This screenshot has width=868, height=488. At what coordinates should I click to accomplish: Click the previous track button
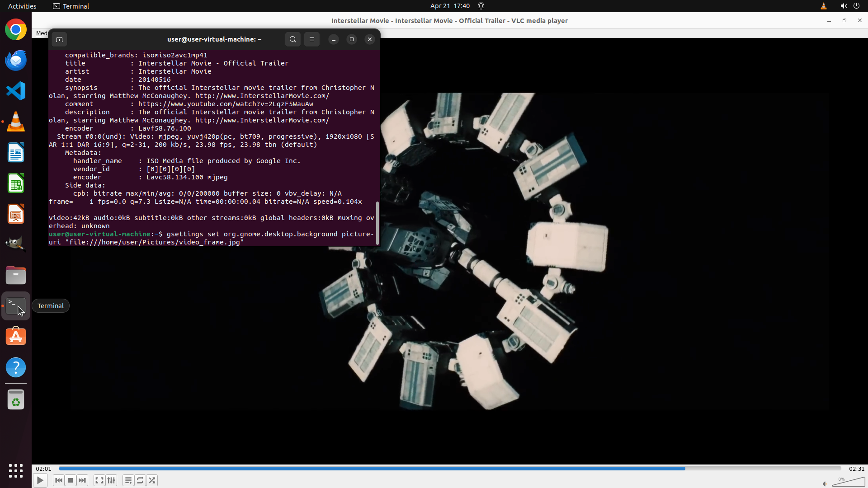pos(58,480)
